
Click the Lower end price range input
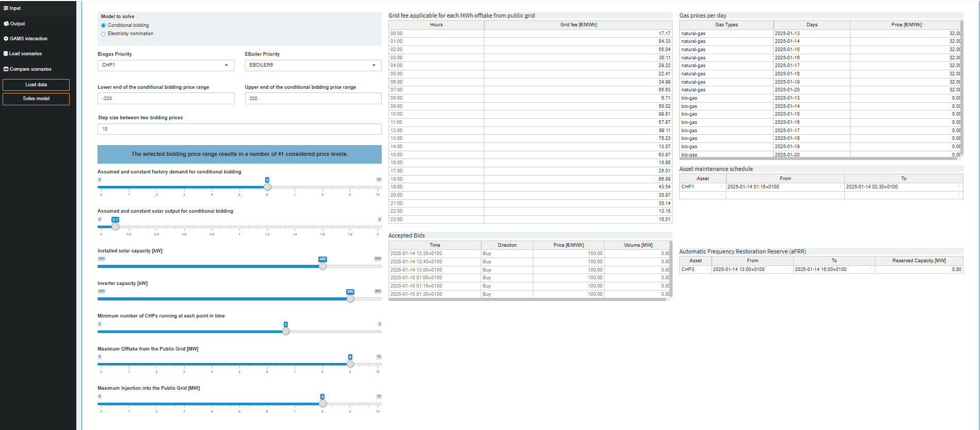click(x=166, y=99)
